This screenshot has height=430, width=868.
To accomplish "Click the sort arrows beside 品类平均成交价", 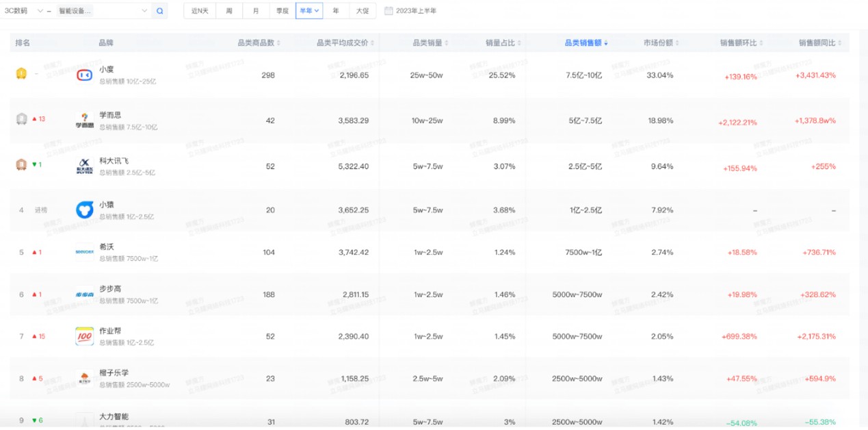I will pos(373,43).
